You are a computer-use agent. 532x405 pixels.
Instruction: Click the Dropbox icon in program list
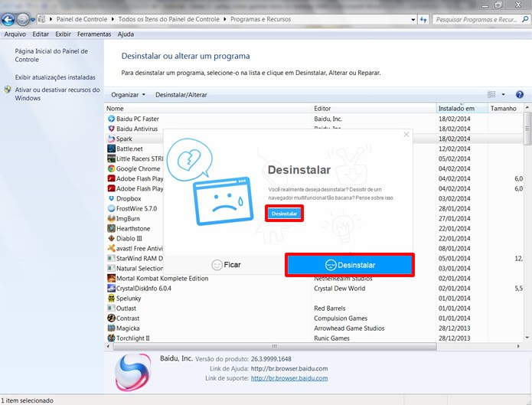[x=111, y=198]
